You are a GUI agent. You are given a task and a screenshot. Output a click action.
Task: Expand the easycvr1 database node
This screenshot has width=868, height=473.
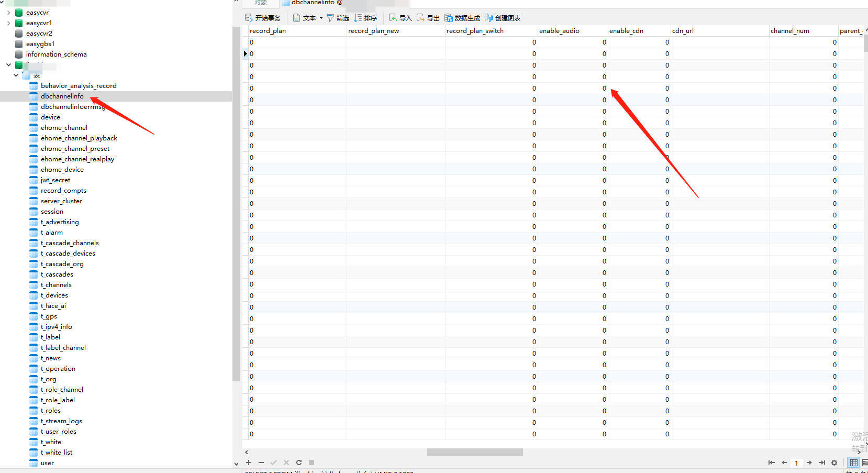click(x=8, y=23)
